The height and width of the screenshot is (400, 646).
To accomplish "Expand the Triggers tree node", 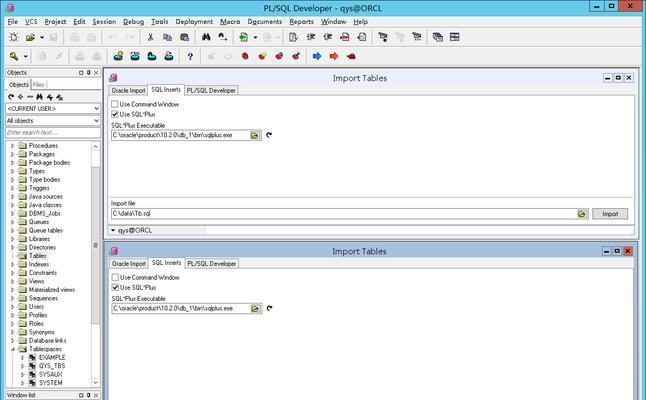I will (12, 188).
